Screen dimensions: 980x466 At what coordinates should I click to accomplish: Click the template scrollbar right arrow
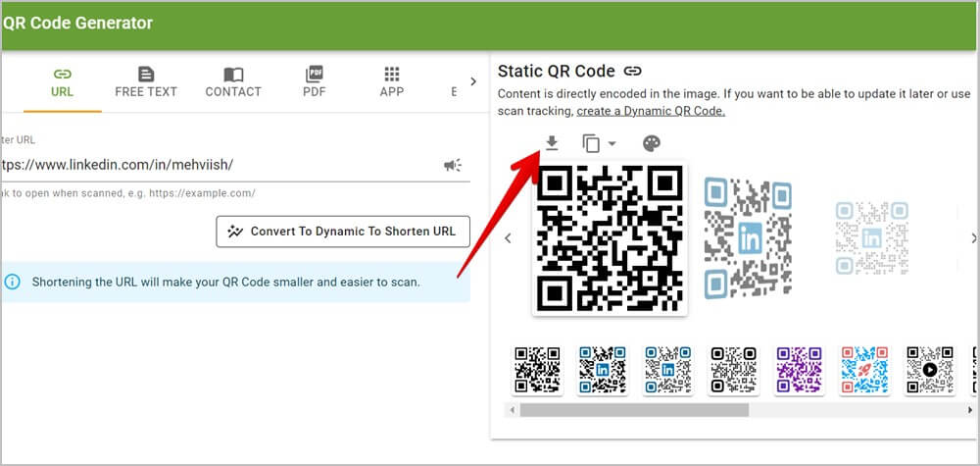click(970, 410)
